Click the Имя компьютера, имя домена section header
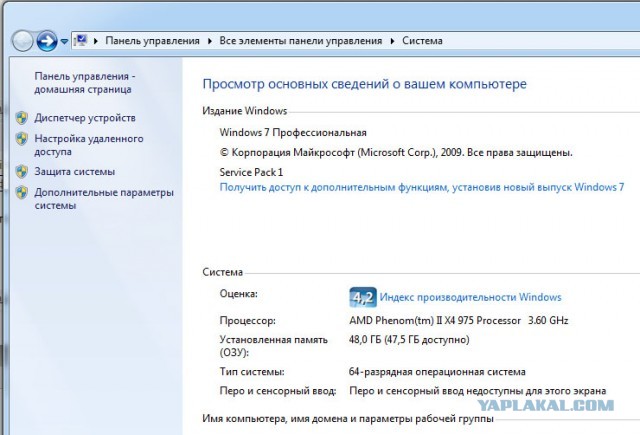This screenshot has height=435, width=640. point(348,419)
